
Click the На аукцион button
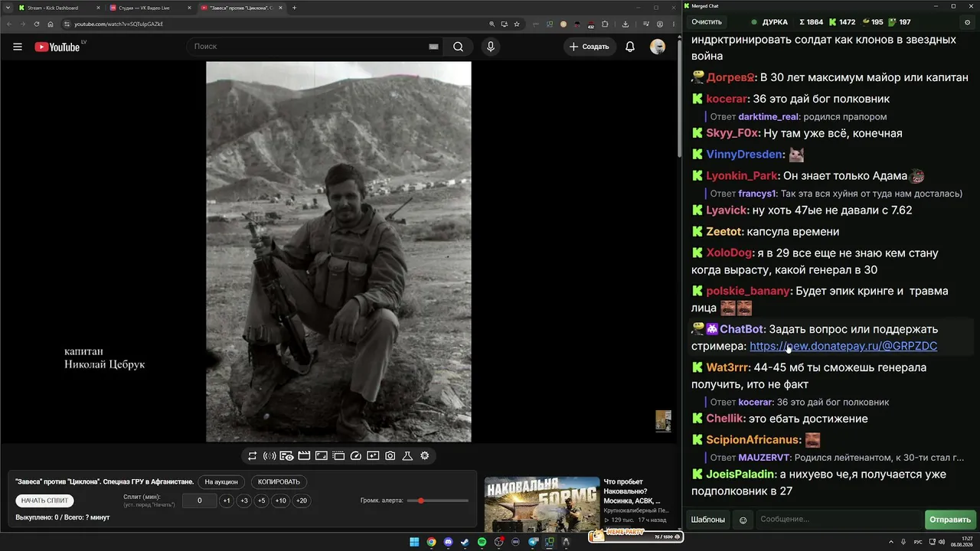click(222, 482)
